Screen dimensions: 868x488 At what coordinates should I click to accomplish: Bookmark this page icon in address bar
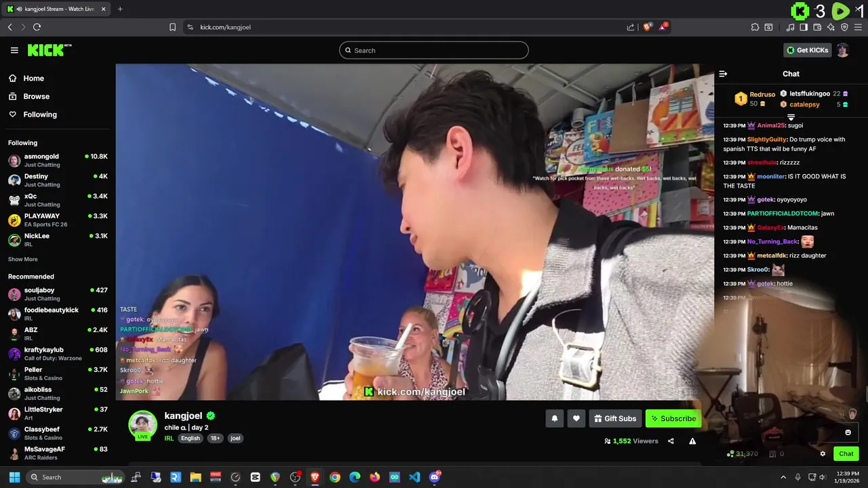(172, 27)
